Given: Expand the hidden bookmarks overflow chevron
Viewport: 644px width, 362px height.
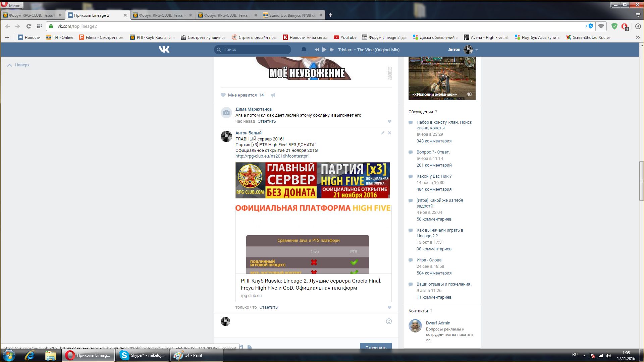Looking at the screenshot, I should 638,38.
